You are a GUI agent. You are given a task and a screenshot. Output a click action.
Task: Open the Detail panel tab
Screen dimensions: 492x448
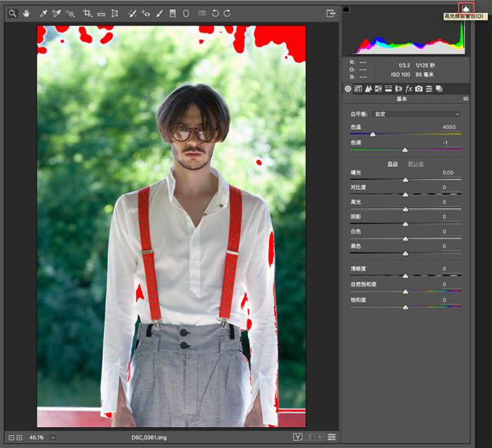368,89
